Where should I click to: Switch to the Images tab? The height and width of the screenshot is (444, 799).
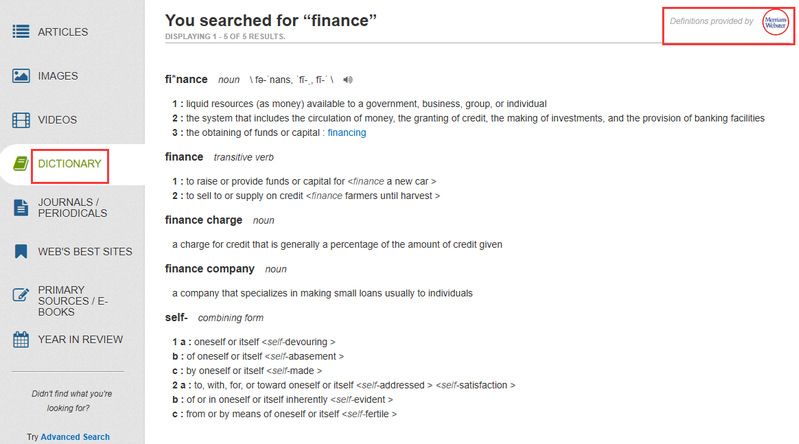click(x=58, y=76)
